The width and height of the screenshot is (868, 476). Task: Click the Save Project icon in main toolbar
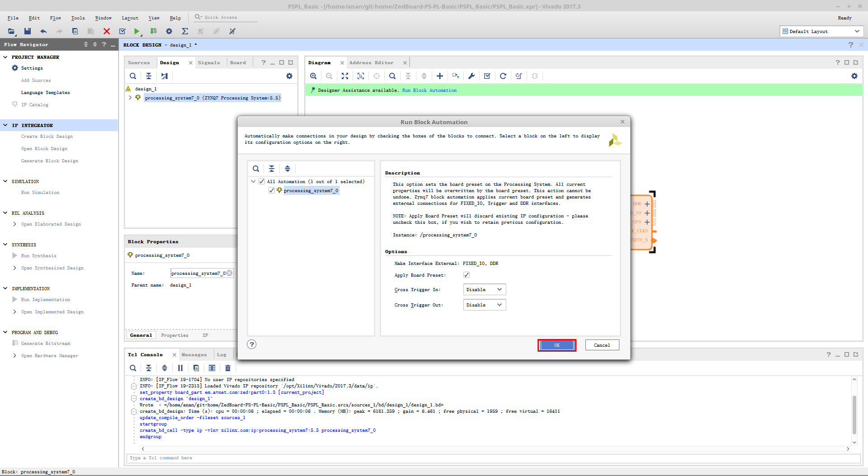28,31
